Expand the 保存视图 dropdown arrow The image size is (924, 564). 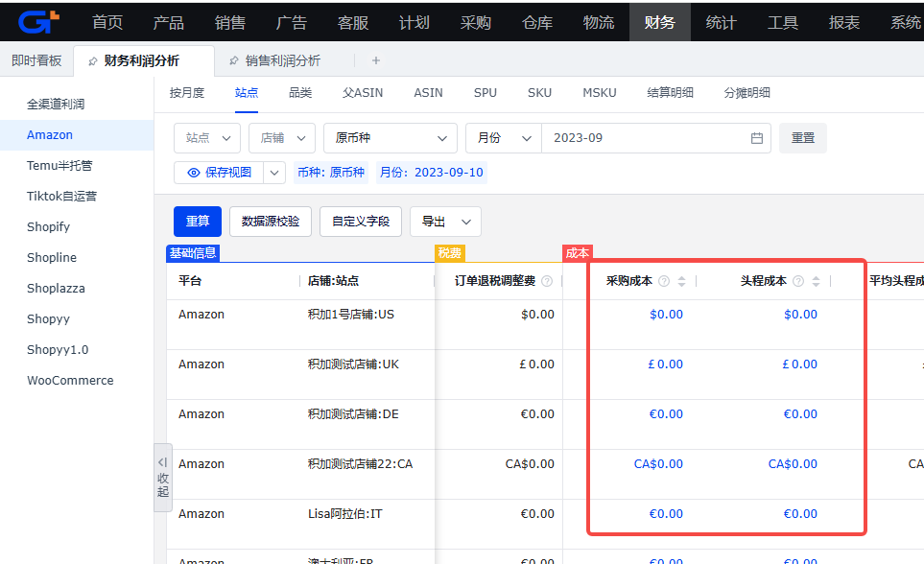tap(274, 173)
